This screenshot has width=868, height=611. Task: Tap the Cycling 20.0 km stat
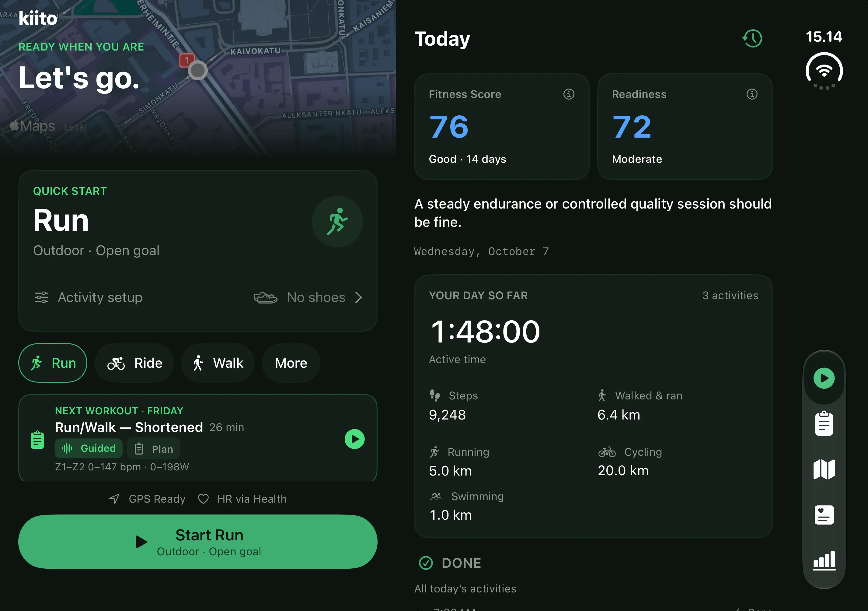[x=630, y=462]
